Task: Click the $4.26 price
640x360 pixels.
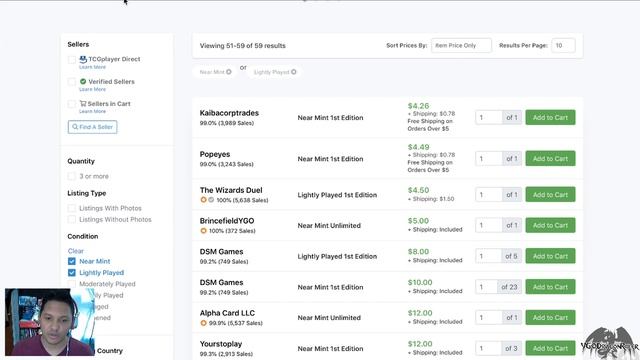Action: pos(418,106)
